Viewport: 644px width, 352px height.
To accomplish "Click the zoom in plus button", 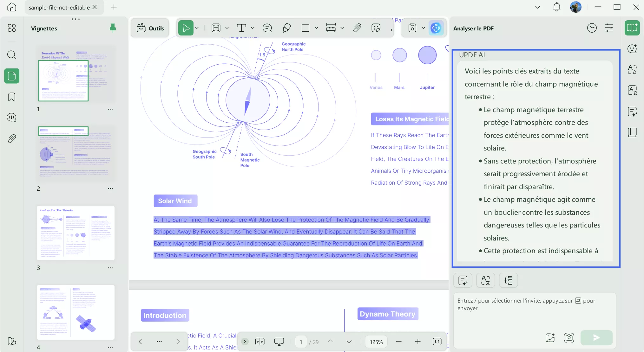I will (418, 342).
